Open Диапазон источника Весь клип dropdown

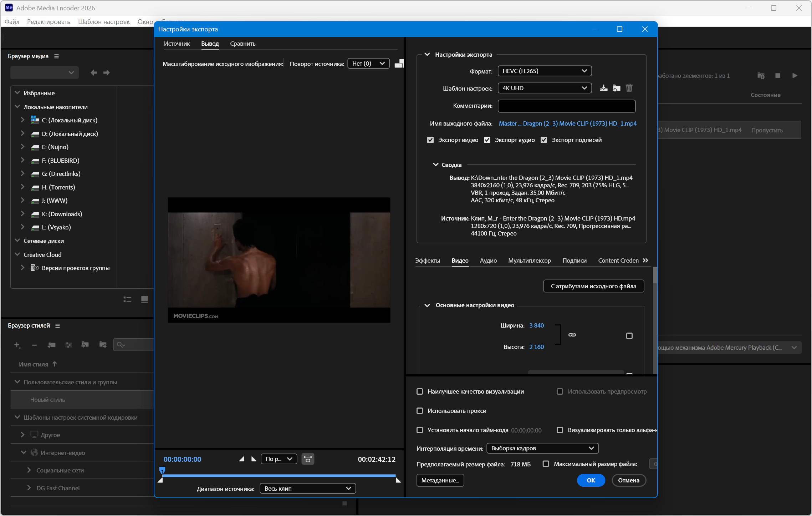click(x=308, y=489)
